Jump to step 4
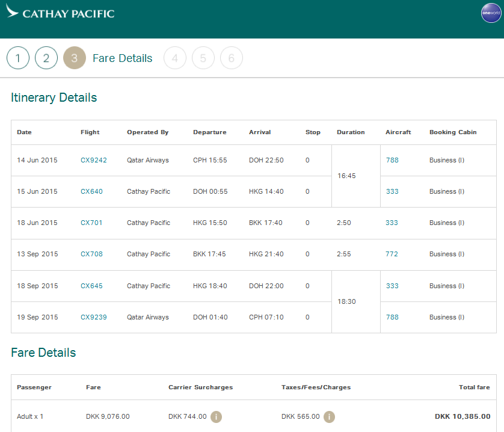 (175, 58)
